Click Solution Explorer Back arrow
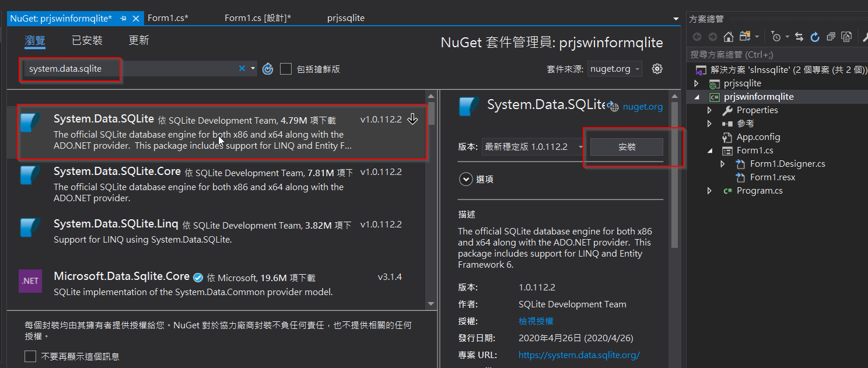This screenshot has height=368, width=868. (x=696, y=37)
